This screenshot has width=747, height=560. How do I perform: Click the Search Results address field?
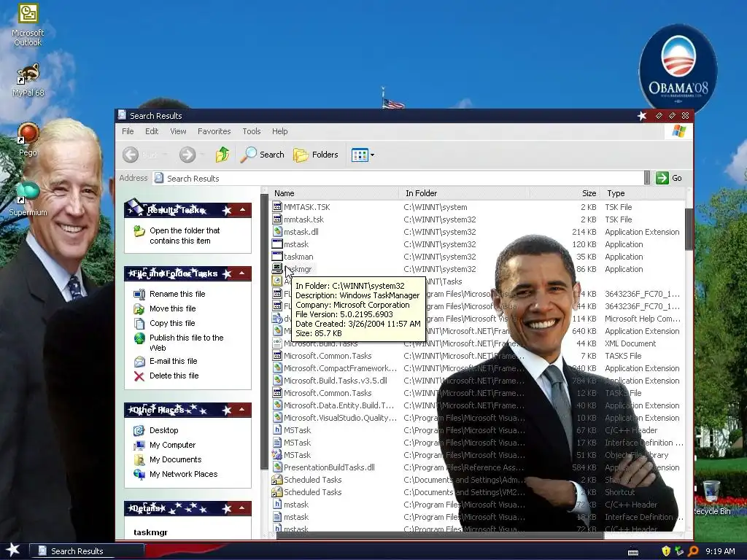tap(398, 178)
